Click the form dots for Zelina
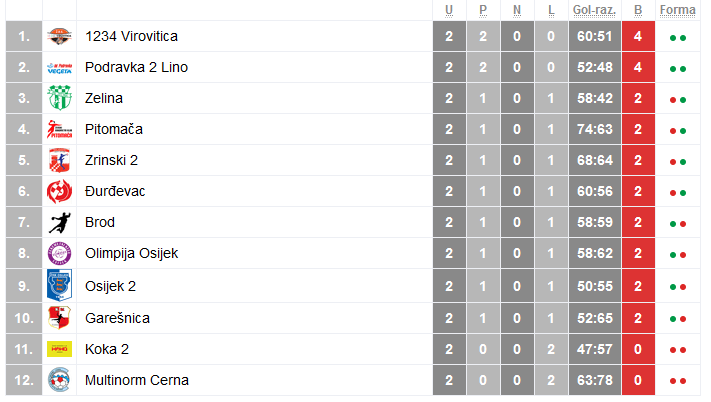 point(677,100)
